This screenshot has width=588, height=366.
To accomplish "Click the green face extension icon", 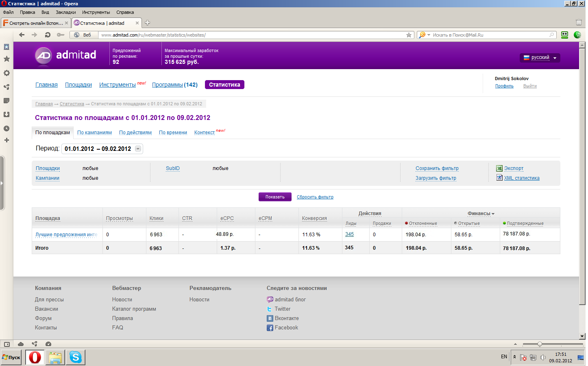I will (x=564, y=35).
